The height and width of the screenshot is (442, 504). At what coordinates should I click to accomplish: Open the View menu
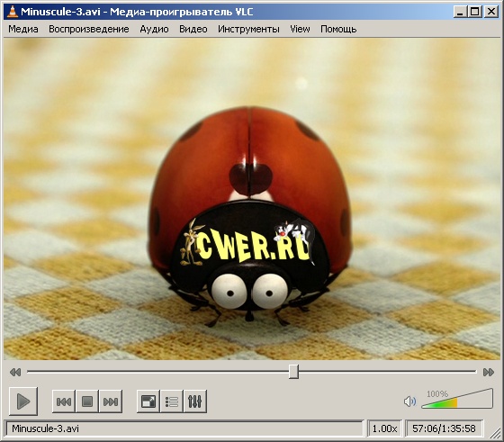[x=300, y=29]
